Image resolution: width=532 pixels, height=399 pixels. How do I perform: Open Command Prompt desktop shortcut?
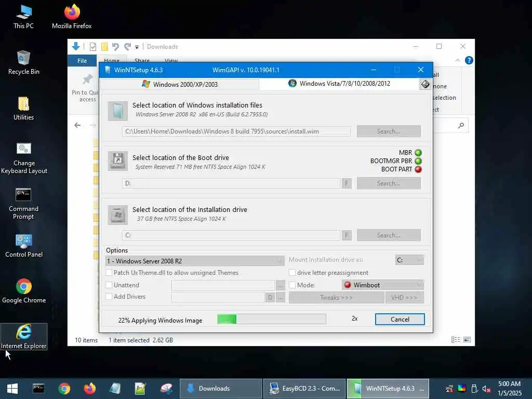(x=23, y=204)
